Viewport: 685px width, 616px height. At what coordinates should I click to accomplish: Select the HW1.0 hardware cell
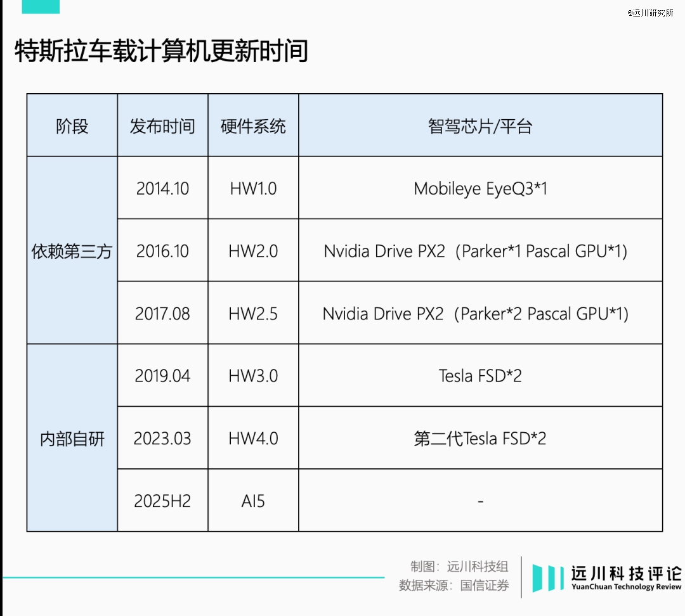click(x=253, y=188)
